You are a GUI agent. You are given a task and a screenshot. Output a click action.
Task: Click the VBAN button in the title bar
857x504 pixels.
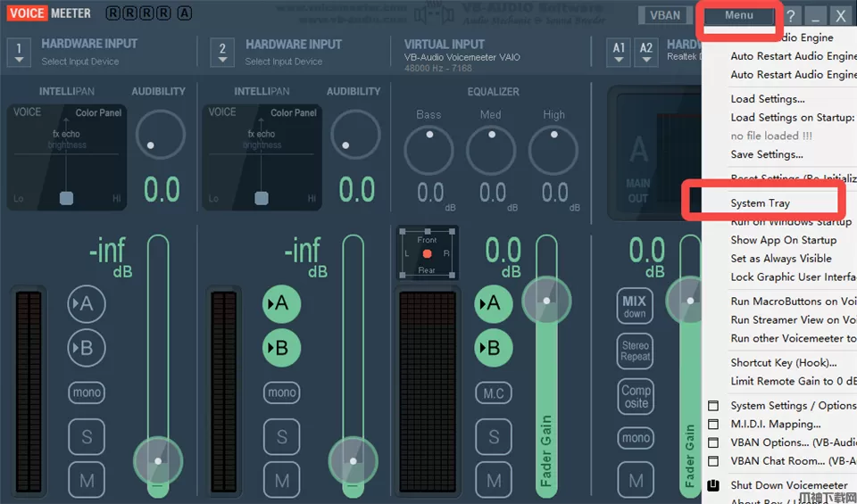tap(665, 15)
